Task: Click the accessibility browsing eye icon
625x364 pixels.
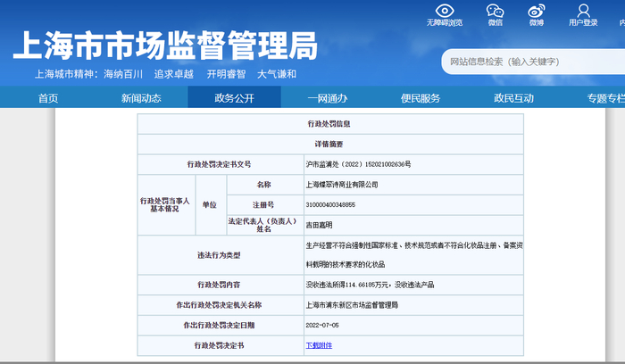Action: [444, 10]
